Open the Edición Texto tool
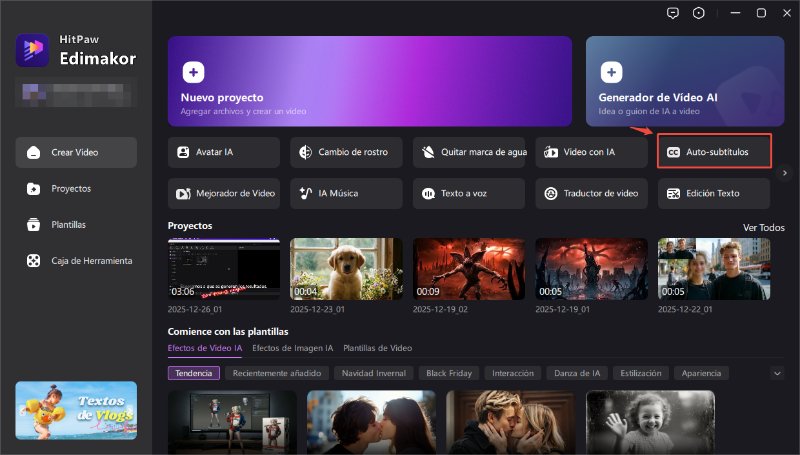Viewport: 800px width, 455px height. [714, 193]
